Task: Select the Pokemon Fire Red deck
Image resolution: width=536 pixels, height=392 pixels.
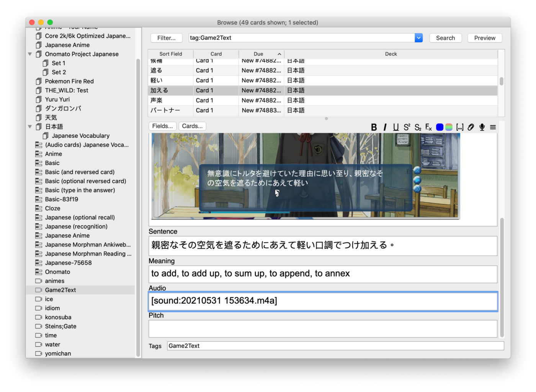Action: coord(69,81)
